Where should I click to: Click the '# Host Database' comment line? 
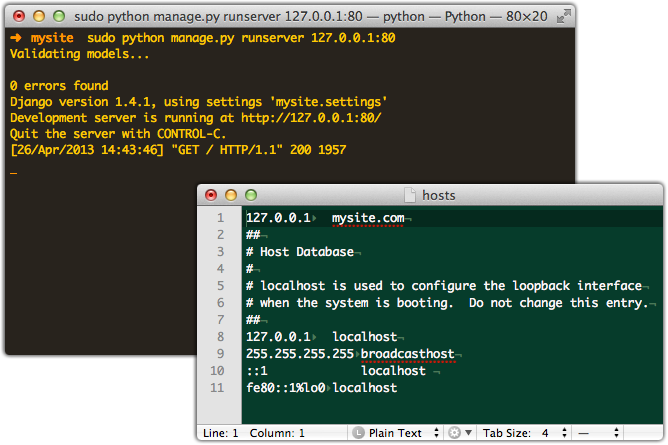point(300,252)
